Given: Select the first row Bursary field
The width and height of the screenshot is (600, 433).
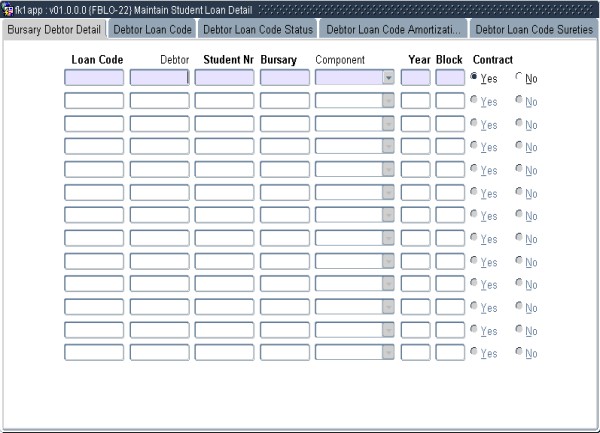Looking at the screenshot, I should [x=284, y=77].
